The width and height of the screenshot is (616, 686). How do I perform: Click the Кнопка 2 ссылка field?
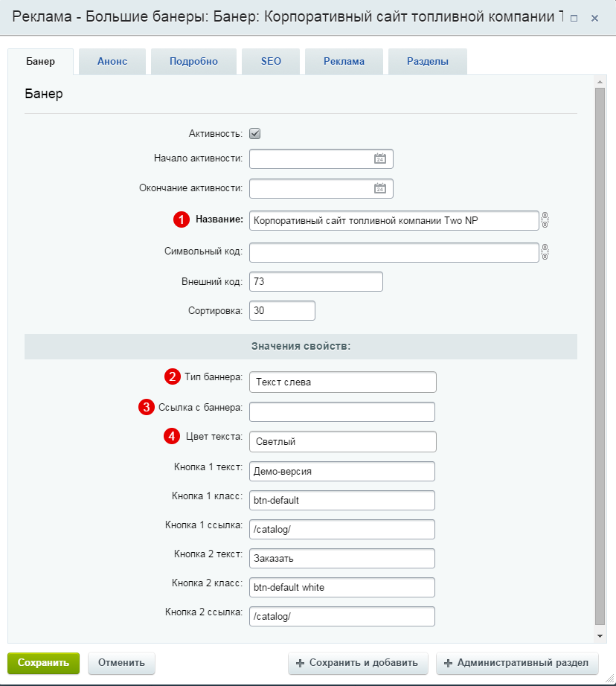(342, 617)
